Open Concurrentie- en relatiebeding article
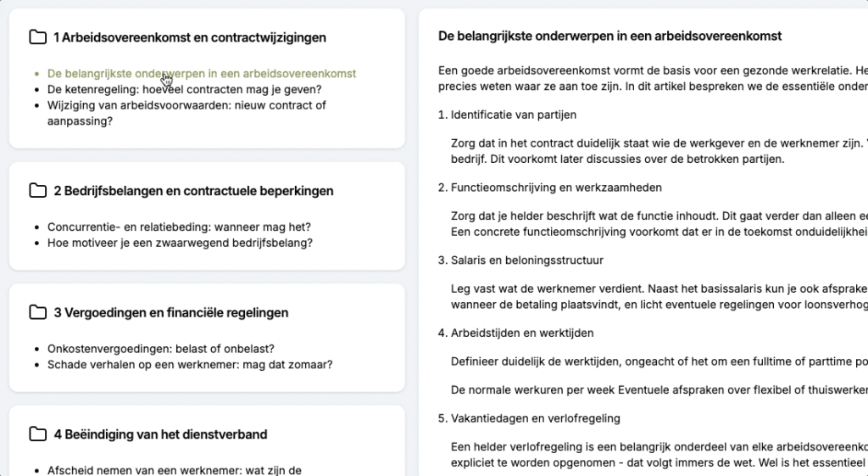The height and width of the screenshot is (476, 868). 179,227
